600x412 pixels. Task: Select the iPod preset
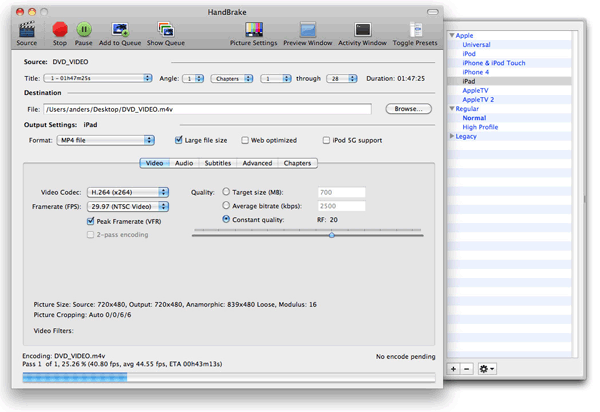pos(469,54)
